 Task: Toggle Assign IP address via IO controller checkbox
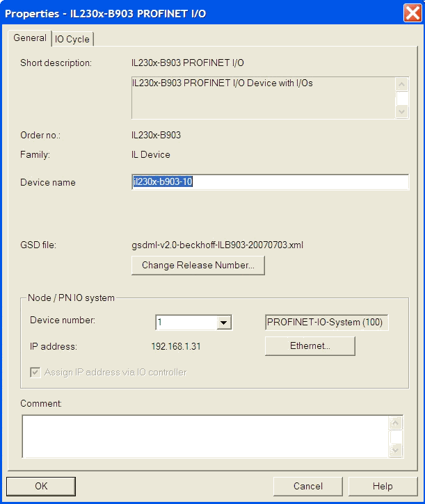point(35,372)
